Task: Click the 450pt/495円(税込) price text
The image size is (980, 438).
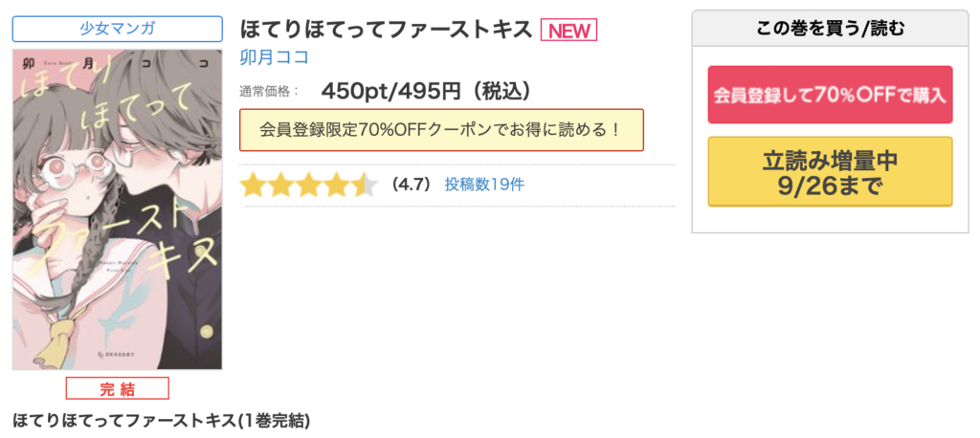Action: coord(426,91)
